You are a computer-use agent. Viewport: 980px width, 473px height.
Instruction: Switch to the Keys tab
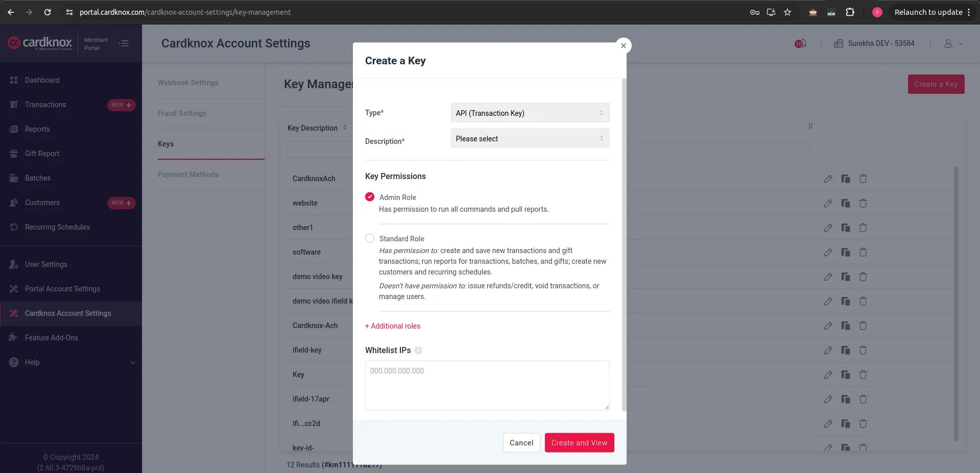[x=165, y=144]
